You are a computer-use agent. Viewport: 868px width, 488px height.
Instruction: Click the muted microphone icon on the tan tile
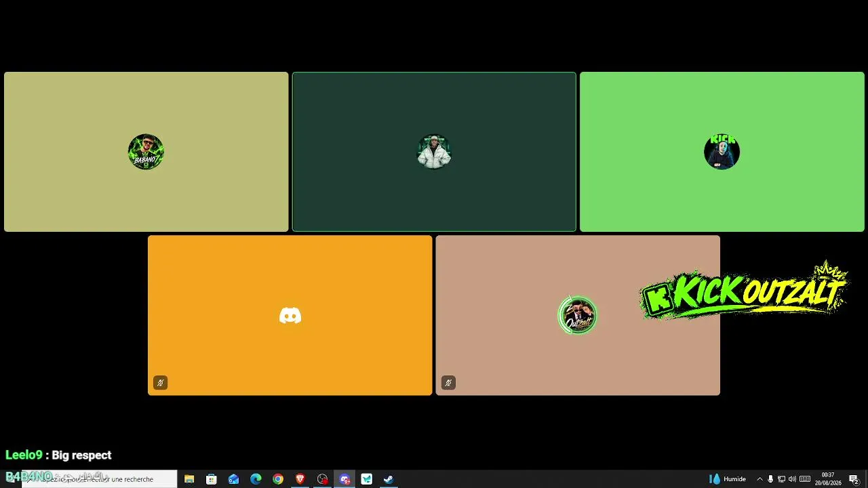(x=448, y=383)
